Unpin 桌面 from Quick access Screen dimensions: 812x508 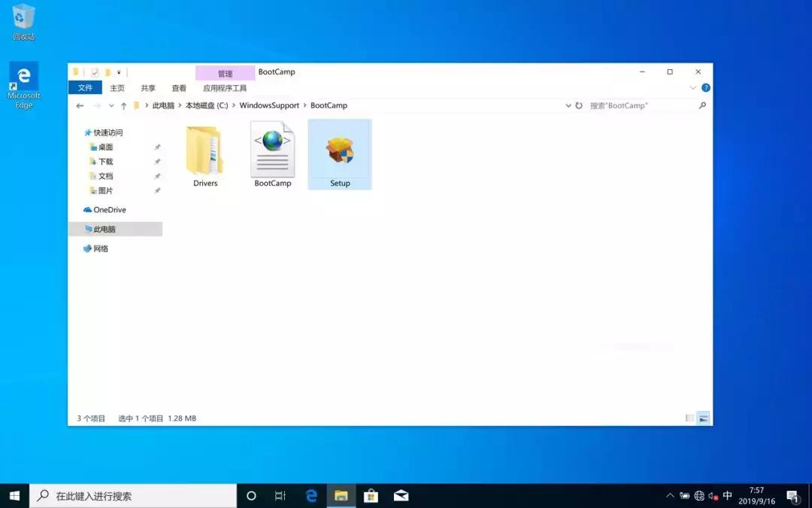pyautogui.click(x=158, y=147)
